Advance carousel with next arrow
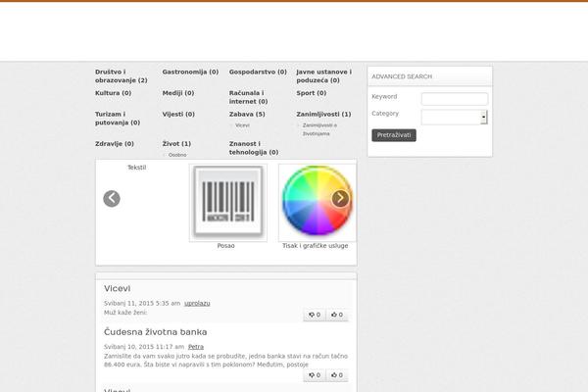Screen dimensions: 588x392 pos(340,198)
